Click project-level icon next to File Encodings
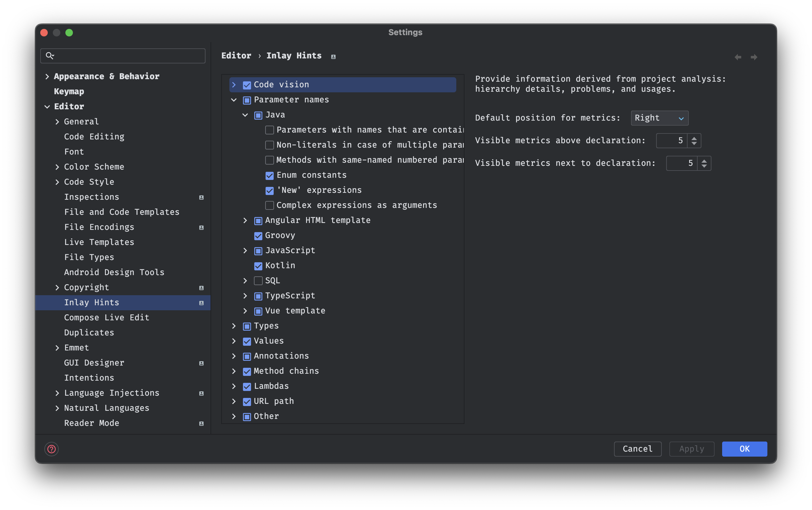 pyautogui.click(x=201, y=228)
